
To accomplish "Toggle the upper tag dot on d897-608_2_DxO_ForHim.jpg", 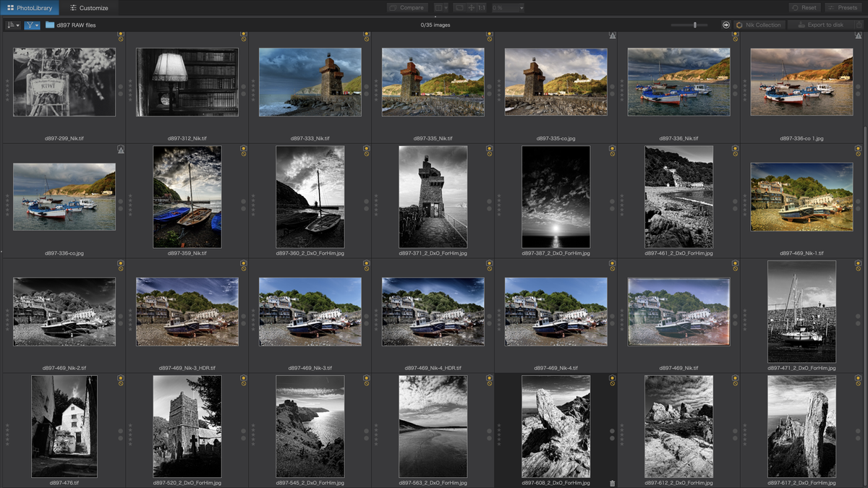I will tap(612, 432).
